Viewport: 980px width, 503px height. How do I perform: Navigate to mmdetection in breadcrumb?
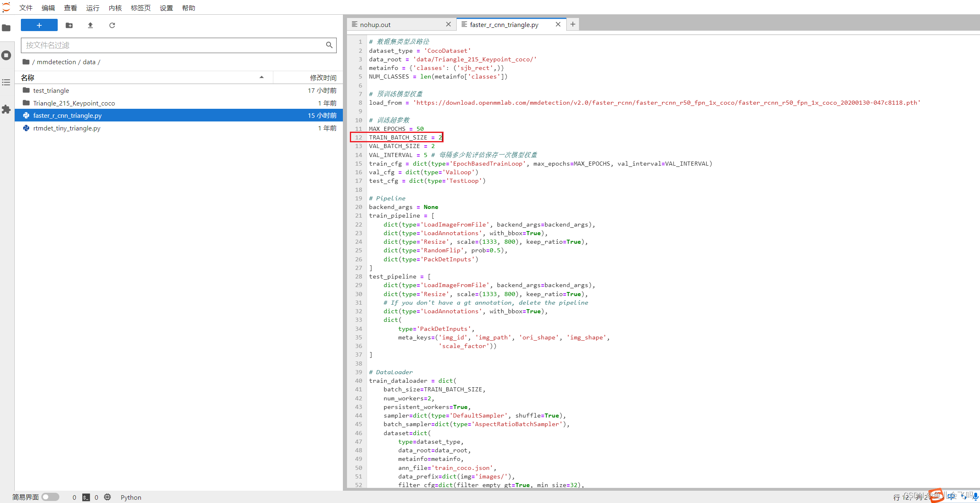coord(56,62)
